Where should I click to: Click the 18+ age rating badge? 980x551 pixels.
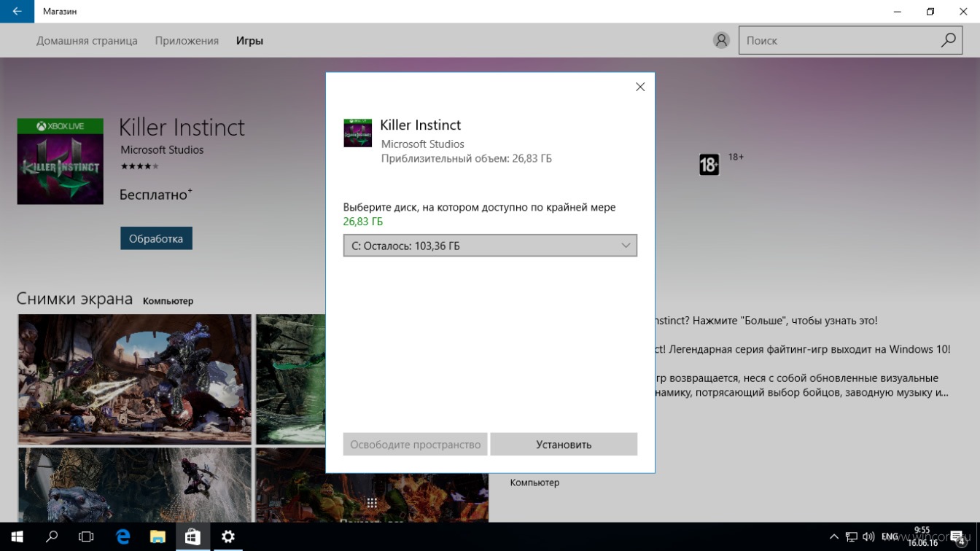[x=709, y=165]
